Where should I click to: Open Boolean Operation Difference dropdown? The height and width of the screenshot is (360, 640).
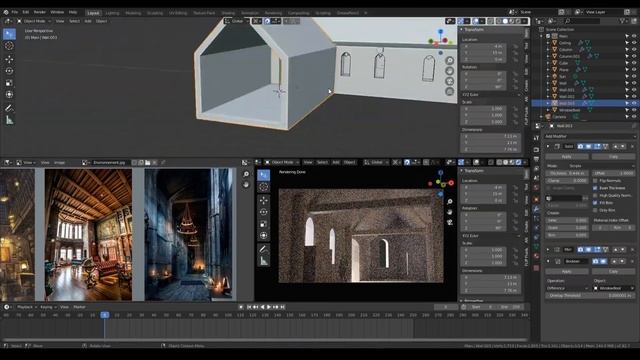tap(567, 288)
